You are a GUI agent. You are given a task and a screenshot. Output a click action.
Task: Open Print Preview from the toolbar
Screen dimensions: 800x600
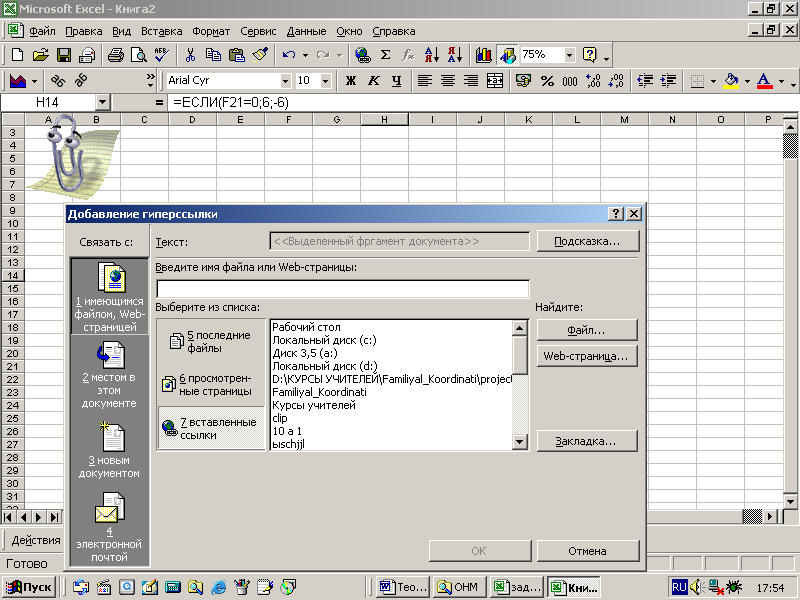point(139,55)
